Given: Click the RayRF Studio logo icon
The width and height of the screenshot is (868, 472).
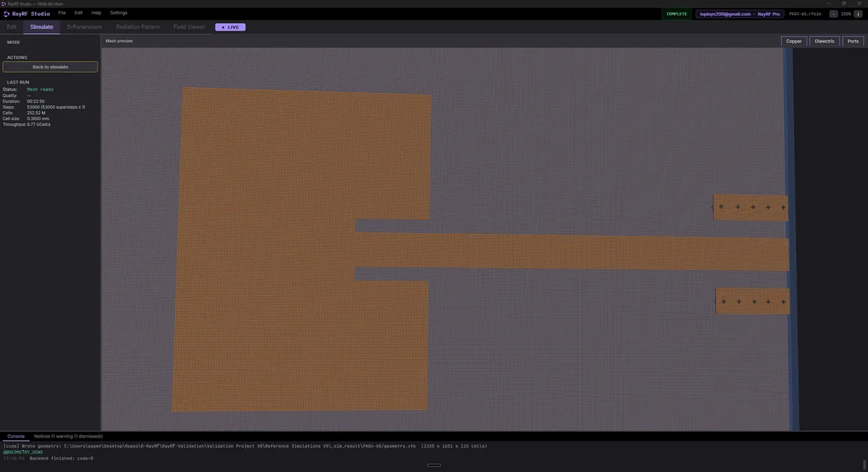Looking at the screenshot, I should [x=7, y=14].
